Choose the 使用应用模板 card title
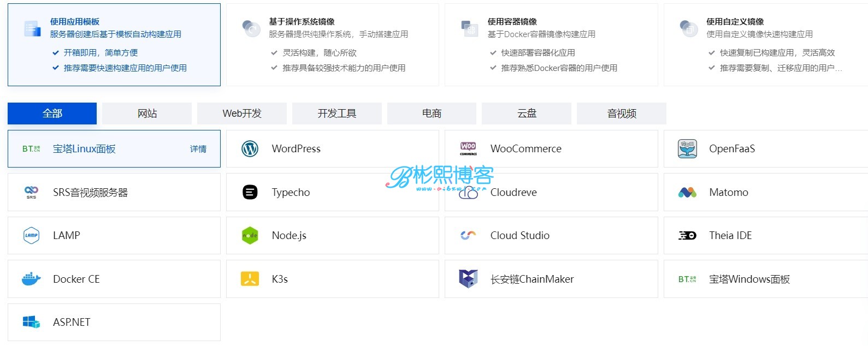Viewport: 868px width, 346px height. click(75, 22)
